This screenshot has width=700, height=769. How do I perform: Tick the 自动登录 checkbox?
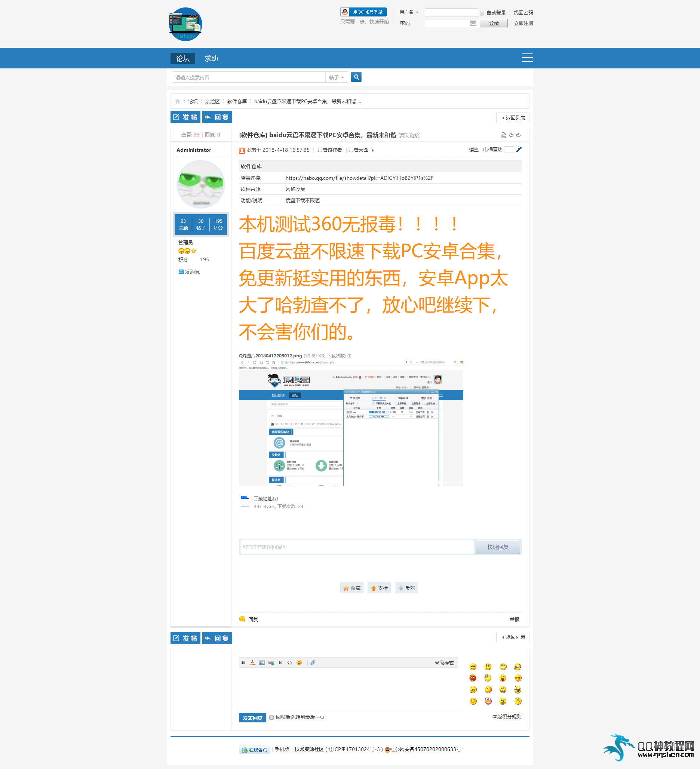pyautogui.click(x=482, y=13)
